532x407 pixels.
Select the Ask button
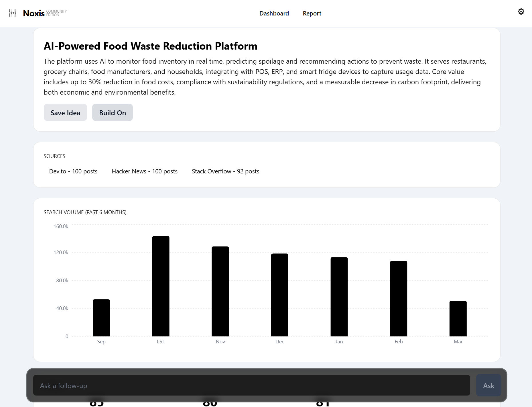click(488, 385)
